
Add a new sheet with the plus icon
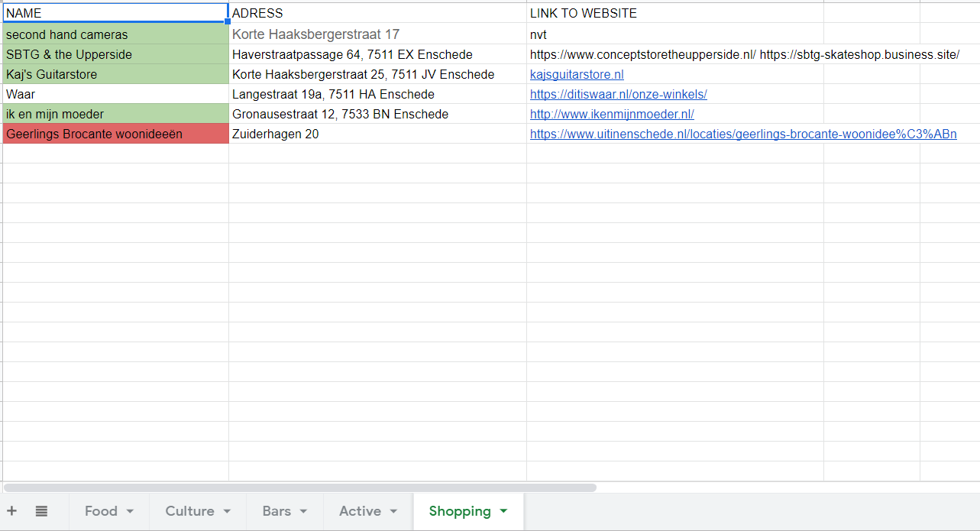click(11, 511)
